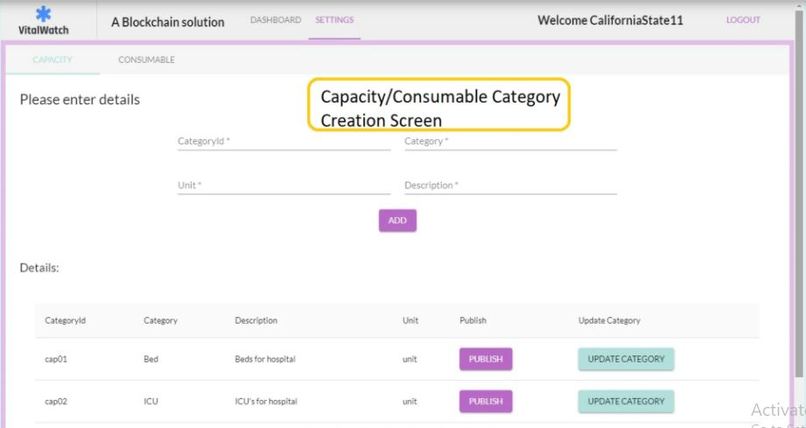Screen dimensions: 806x428
Task: Click the ADD button
Action: point(397,220)
